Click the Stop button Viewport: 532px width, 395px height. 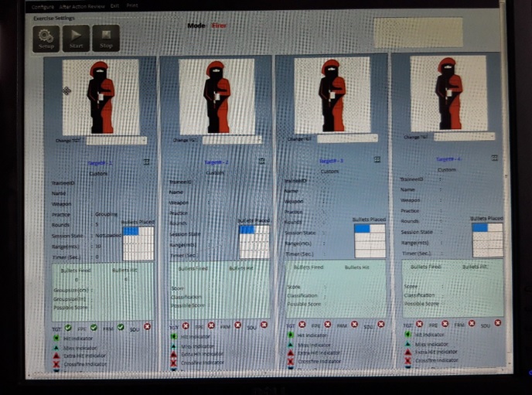click(106, 38)
